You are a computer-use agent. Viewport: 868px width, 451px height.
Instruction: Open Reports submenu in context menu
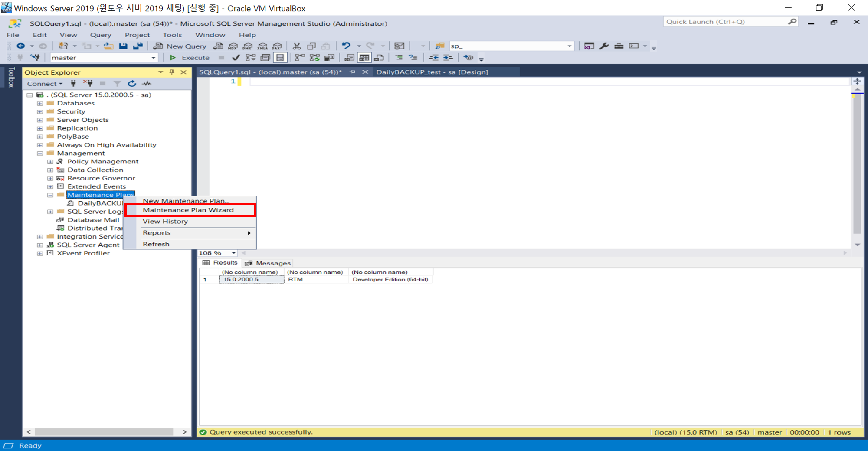190,233
